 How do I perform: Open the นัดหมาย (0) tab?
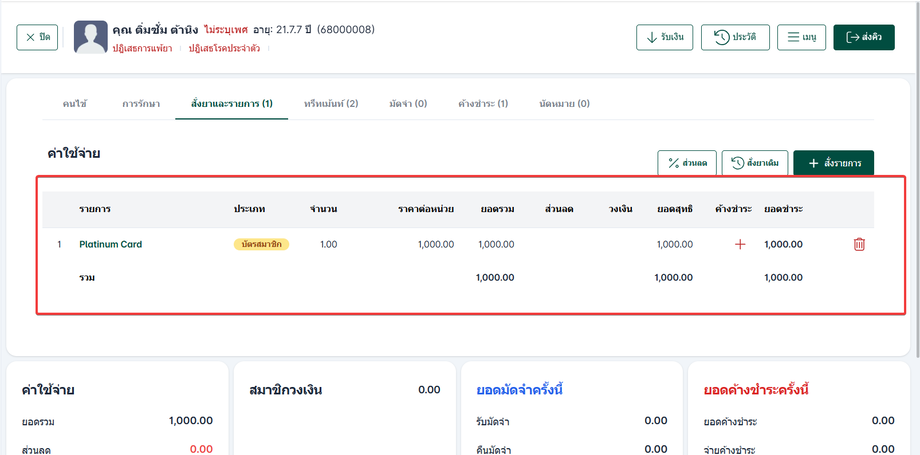(564, 104)
